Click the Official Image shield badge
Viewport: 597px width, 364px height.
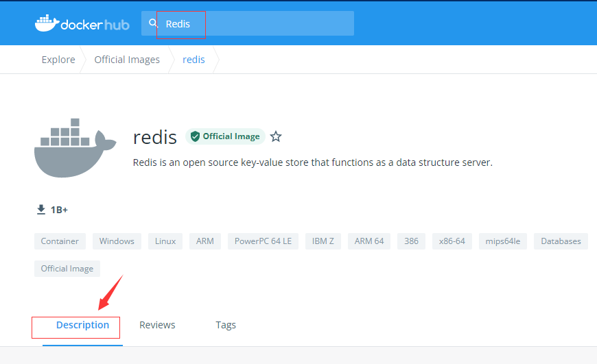point(225,136)
